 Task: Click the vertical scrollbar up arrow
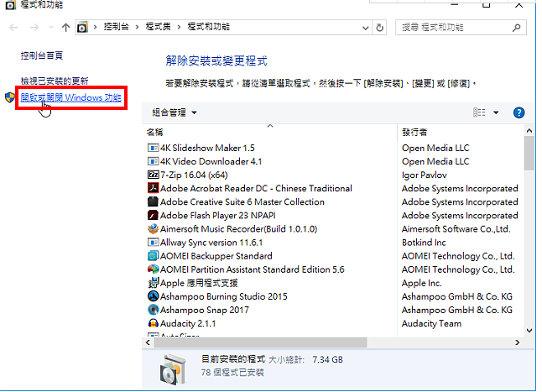[x=529, y=131]
